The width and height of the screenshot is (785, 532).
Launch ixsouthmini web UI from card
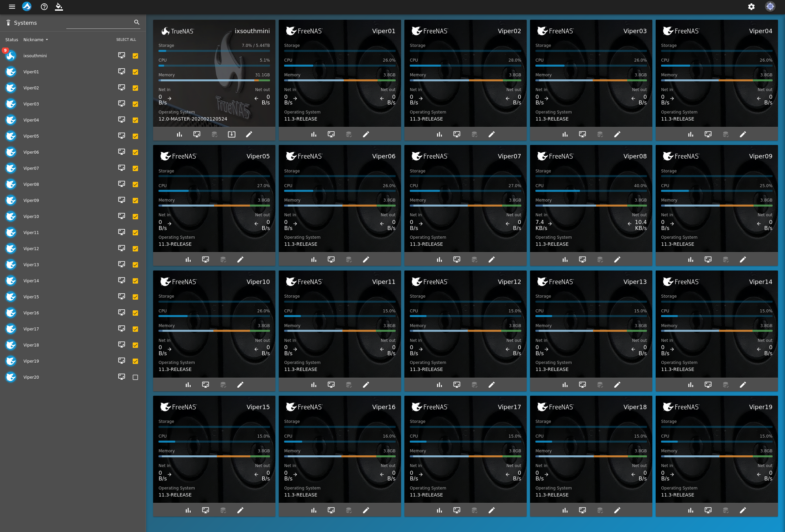pyautogui.click(x=197, y=134)
